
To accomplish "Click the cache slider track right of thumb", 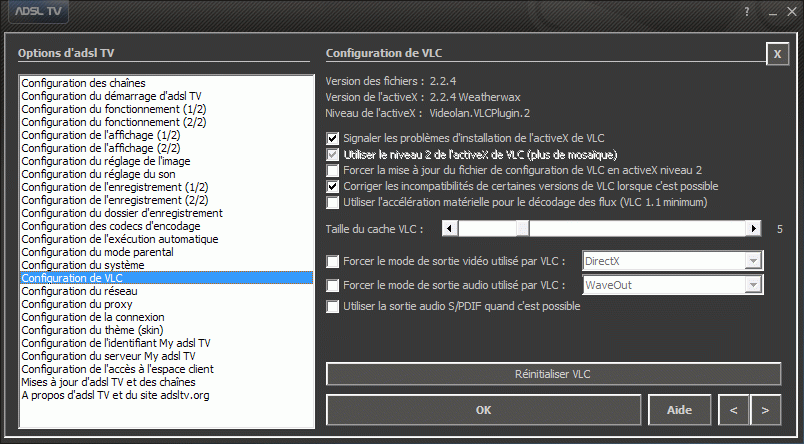I will pyautogui.click(x=637, y=228).
